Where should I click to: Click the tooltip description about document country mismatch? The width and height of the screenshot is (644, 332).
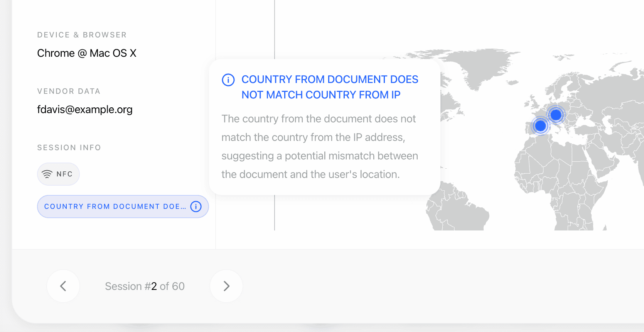point(320,146)
